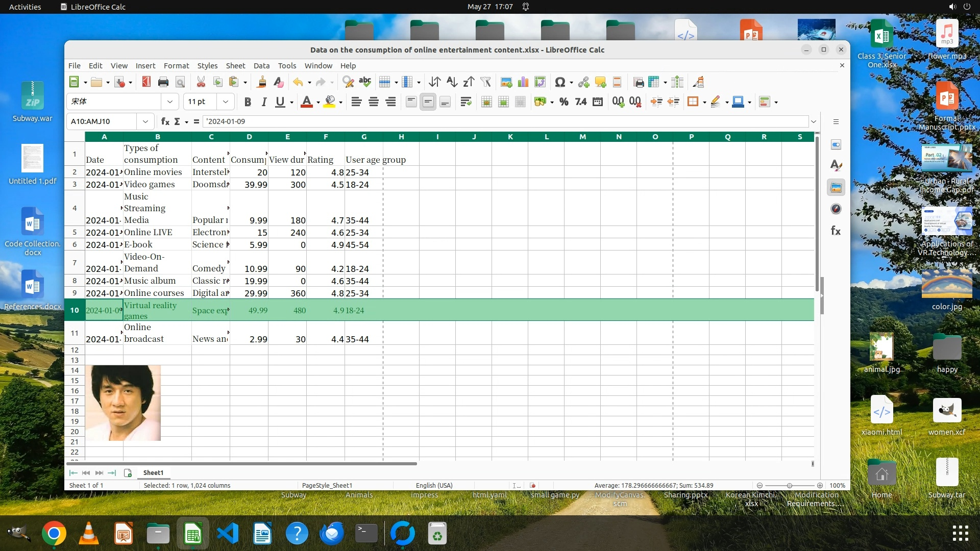Viewport: 980px width, 551px height.
Task: Open the sidebar Navigator compass icon
Action: pyautogui.click(x=836, y=209)
